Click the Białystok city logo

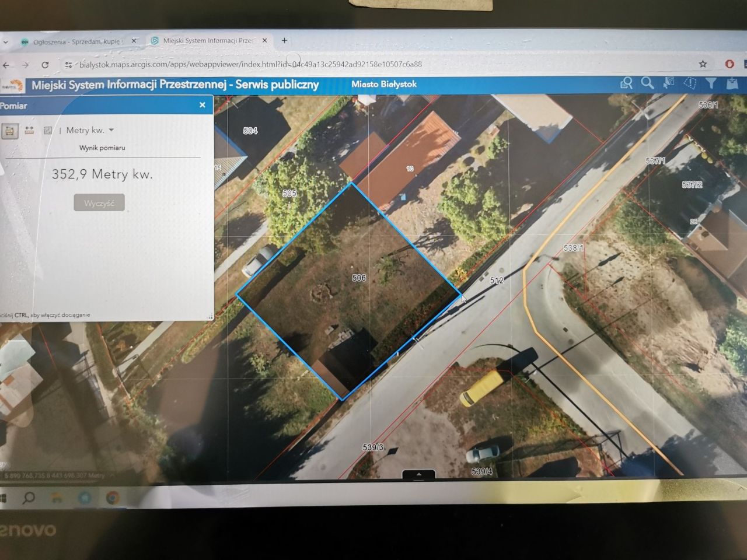(x=12, y=85)
